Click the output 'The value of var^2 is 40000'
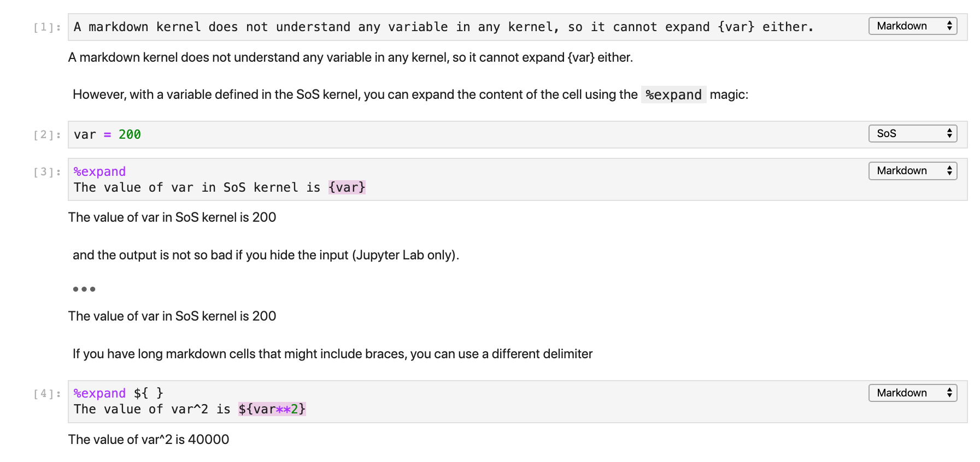Viewport: 980px width, 462px height. [149, 440]
